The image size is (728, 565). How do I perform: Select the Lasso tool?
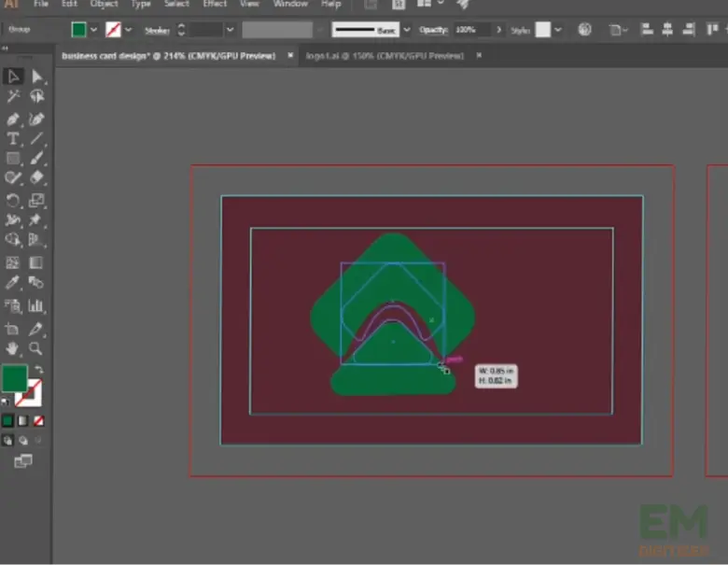point(36,96)
